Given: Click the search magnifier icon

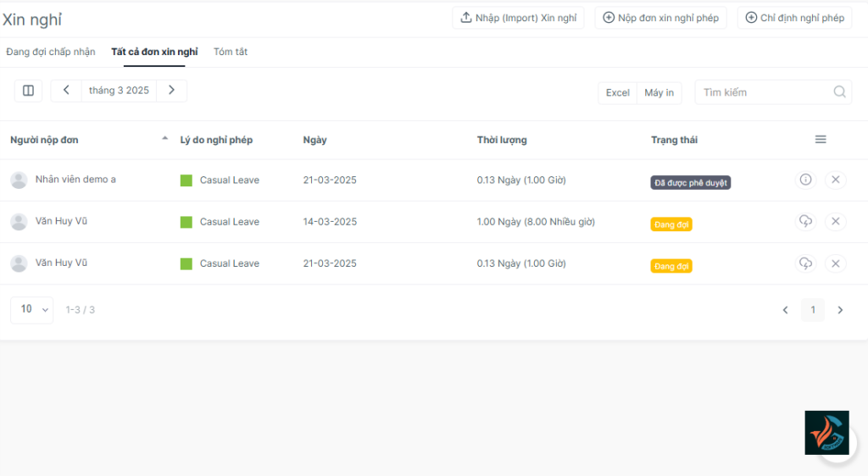Looking at the screenshot, I should coord(839,91).
